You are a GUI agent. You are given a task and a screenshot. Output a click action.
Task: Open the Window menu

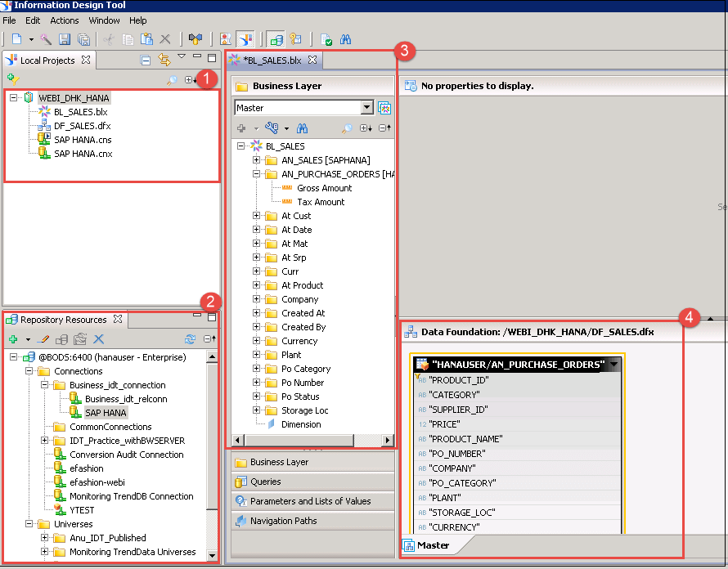tap(104, 20)
